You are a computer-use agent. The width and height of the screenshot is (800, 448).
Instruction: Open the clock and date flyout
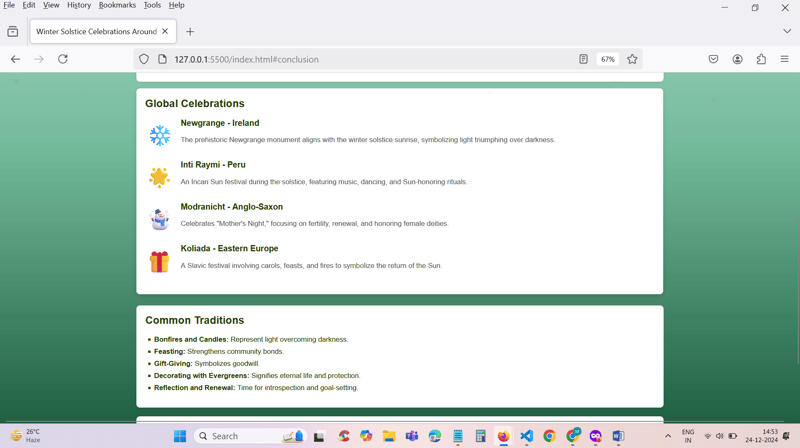[761, 436]
